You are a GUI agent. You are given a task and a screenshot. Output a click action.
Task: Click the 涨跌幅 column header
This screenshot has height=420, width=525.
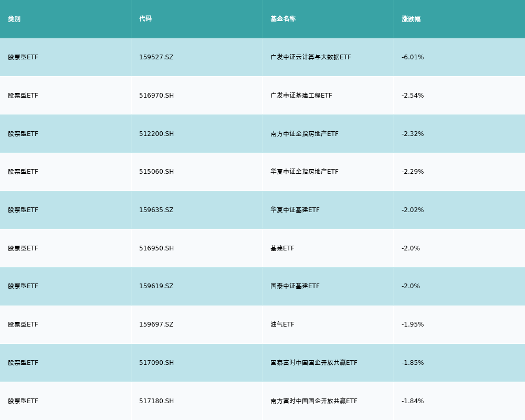click(x=411, y=19)
